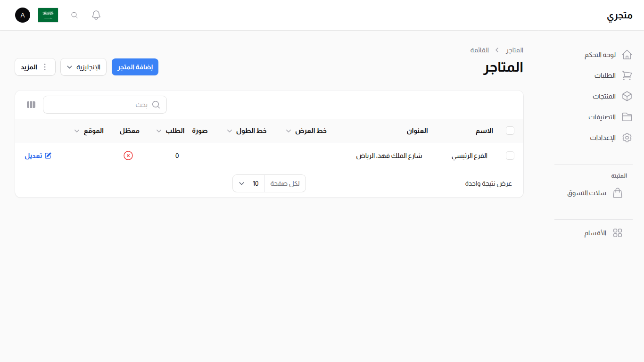
Task: Toggle the معطّل status for الفرع الرئيسي
Action: (128, 155)
